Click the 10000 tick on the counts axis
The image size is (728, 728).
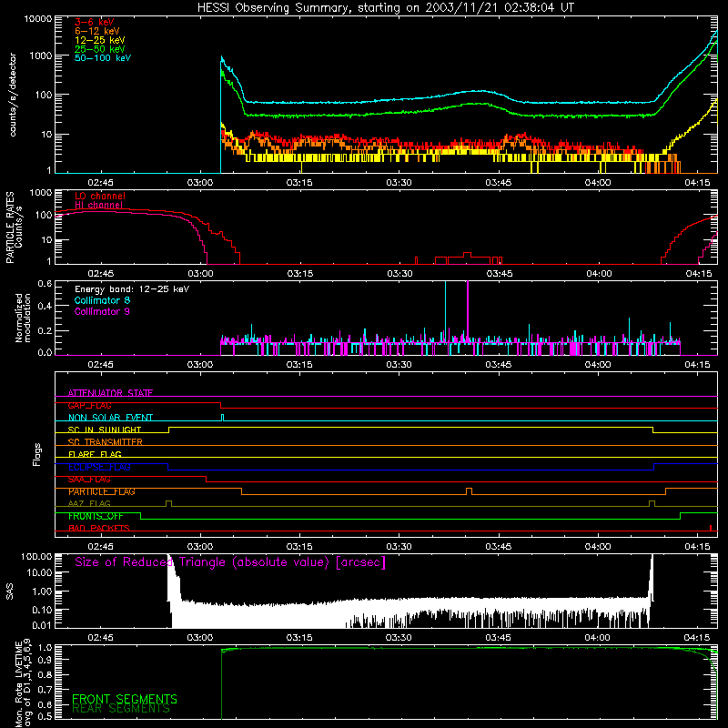coord(38,19)
